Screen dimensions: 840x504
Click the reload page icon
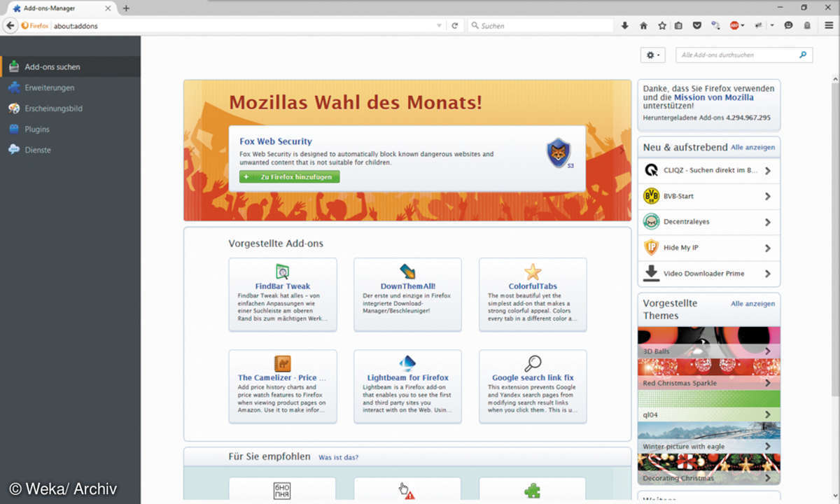click(454, 26)
